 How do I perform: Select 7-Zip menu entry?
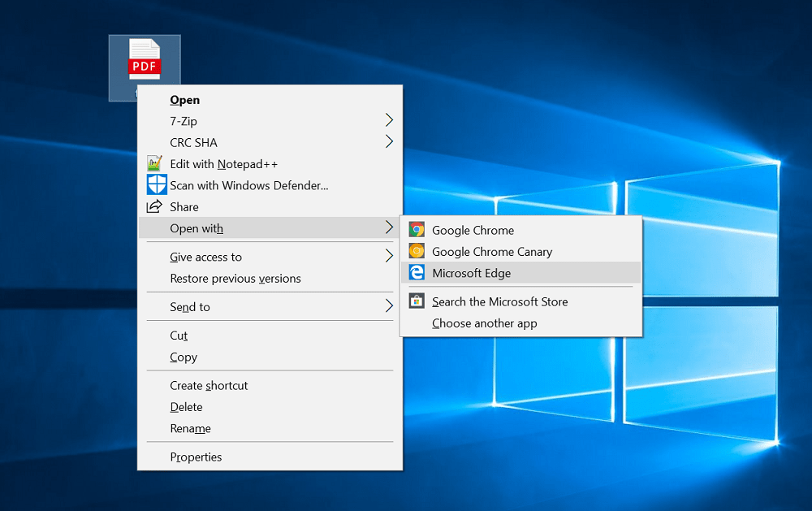click(270, 121)
